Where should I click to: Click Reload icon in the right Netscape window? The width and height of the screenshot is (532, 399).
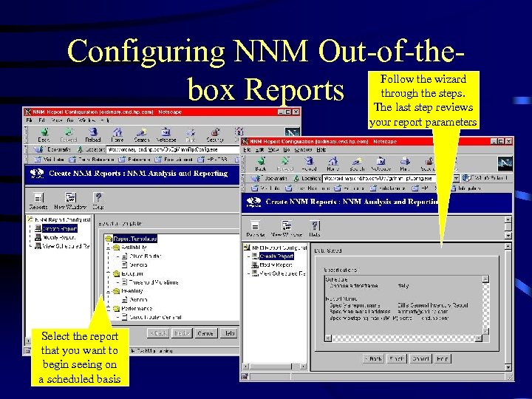click(309, 164)
